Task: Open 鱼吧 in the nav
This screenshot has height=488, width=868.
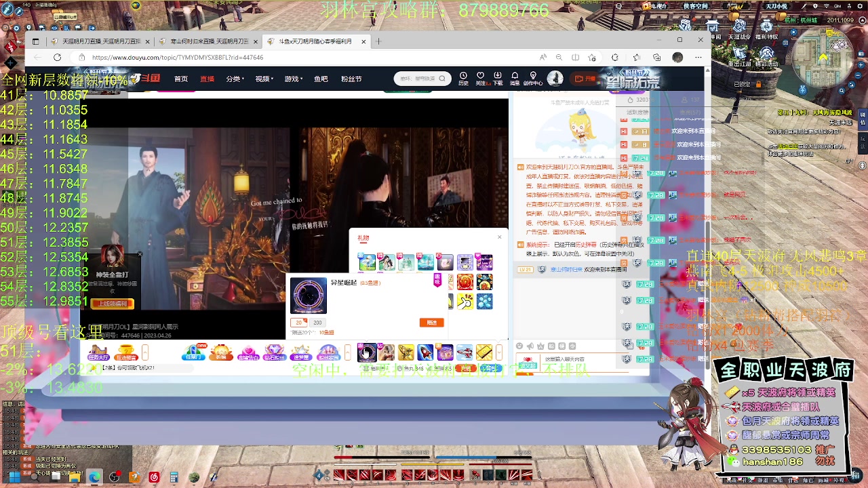Action: coord(321,79)
